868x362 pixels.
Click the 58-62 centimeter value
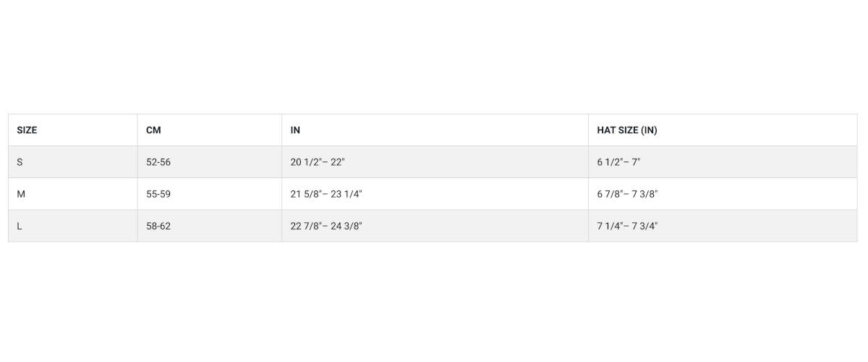pyautogui.click(x=158, y=226)
